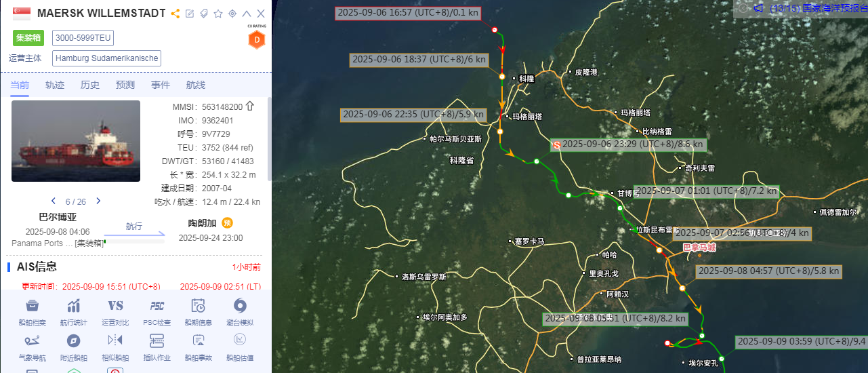Screen dimensions: 868x373
Task: Click the red track start point marker
Action: (495, 30)
